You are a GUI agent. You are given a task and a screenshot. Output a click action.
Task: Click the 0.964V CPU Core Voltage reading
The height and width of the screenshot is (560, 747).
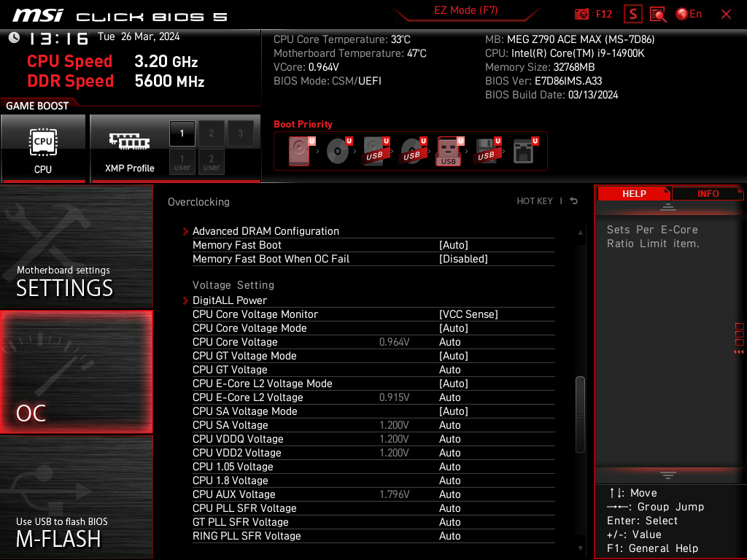394,342
